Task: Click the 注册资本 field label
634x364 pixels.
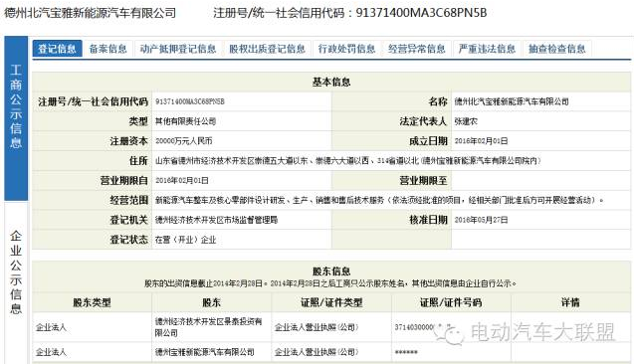Action: [x=128, y=141]
